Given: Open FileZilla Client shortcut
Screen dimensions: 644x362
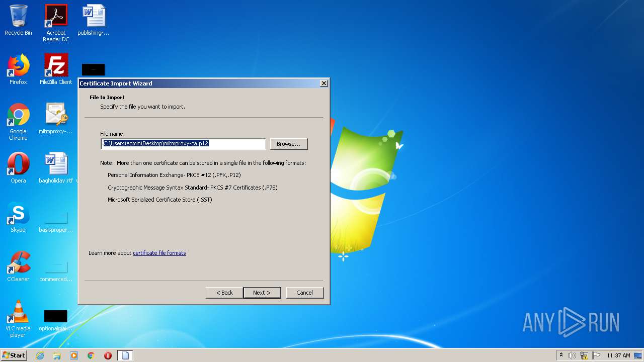Looking at the screenshot, I should [x=56, y=69].
